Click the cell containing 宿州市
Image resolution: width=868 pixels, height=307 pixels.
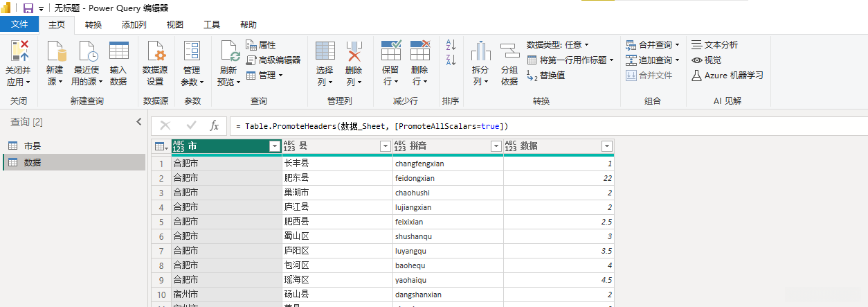point(226,295)
